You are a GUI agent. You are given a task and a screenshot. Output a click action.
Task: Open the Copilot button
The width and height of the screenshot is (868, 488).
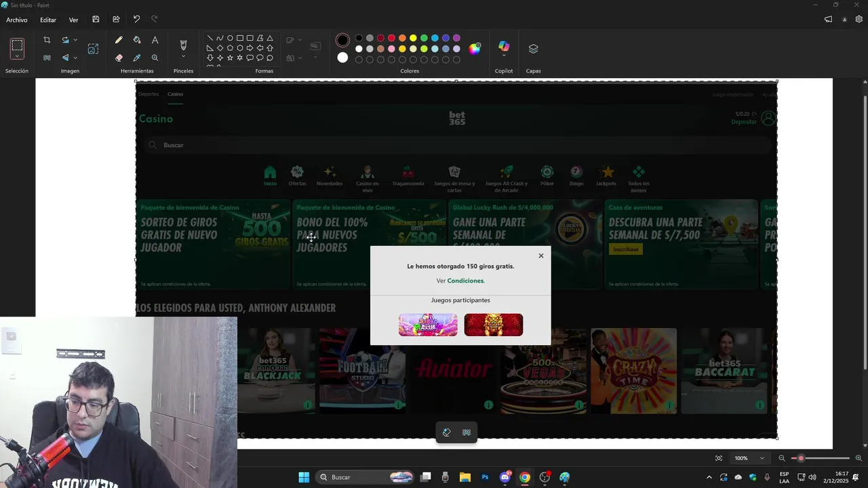pyautogui.click(x=504, y=46)
